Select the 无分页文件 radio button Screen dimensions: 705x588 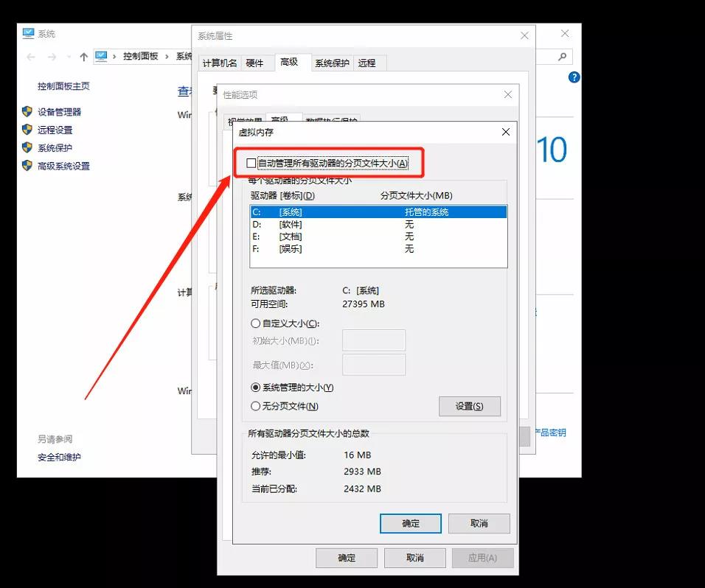coord(255,406)
